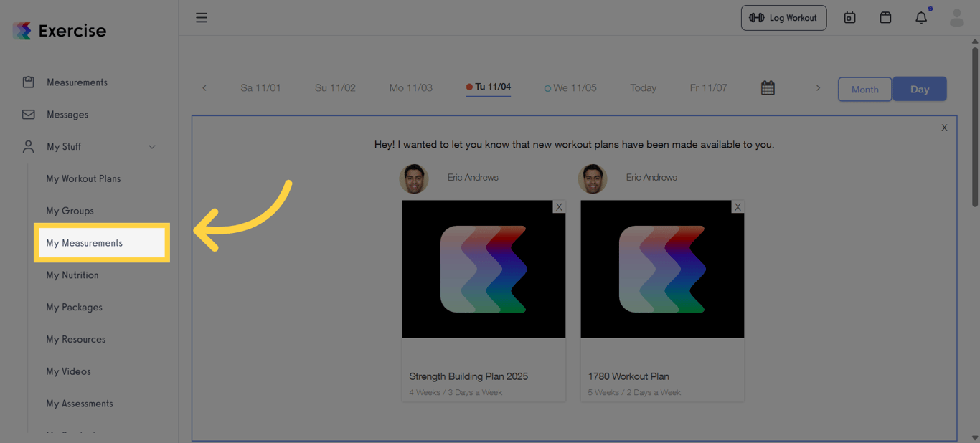
Task: Open the shopping bag icon in header
Action: coord(885,18)
